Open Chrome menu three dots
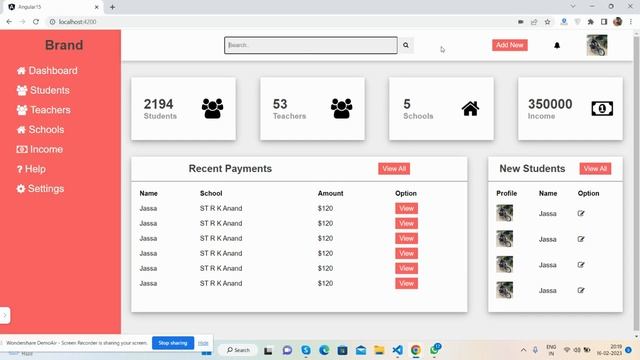This screenshot has width=640, height=360. coord(631,22)
